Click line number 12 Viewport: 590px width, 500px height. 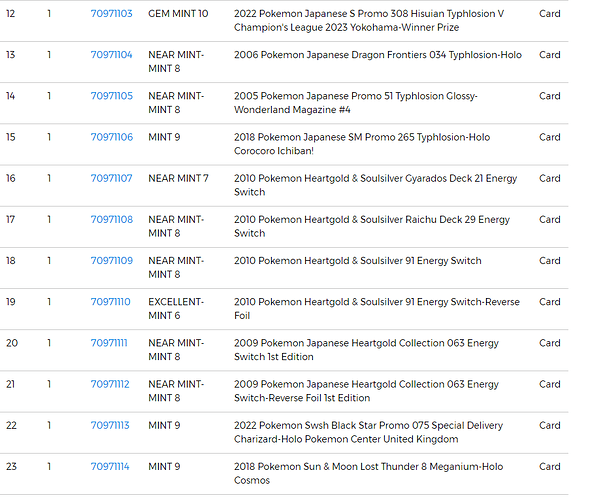tap(11, 14)
